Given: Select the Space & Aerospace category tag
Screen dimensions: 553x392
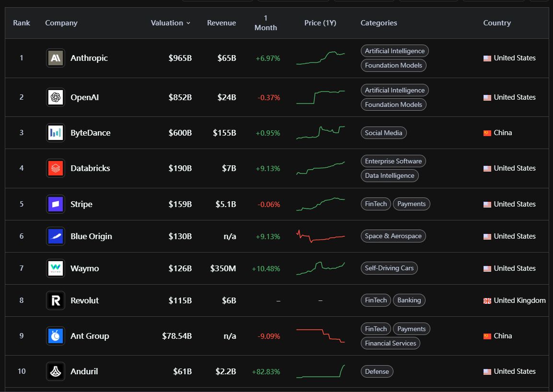Looking at the screenshot, I should coord(393,236).
